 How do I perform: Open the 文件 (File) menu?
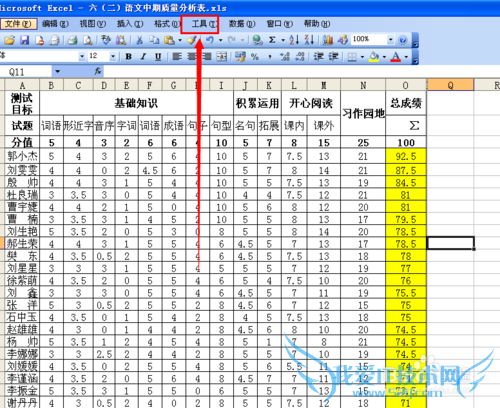(x=18, y=24)
